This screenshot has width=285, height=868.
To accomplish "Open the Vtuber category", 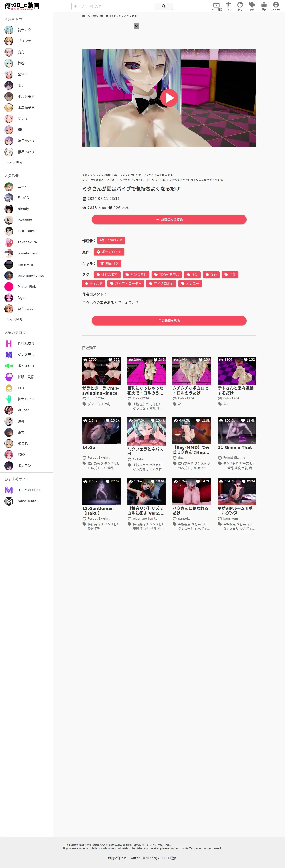I will point(23,410).
